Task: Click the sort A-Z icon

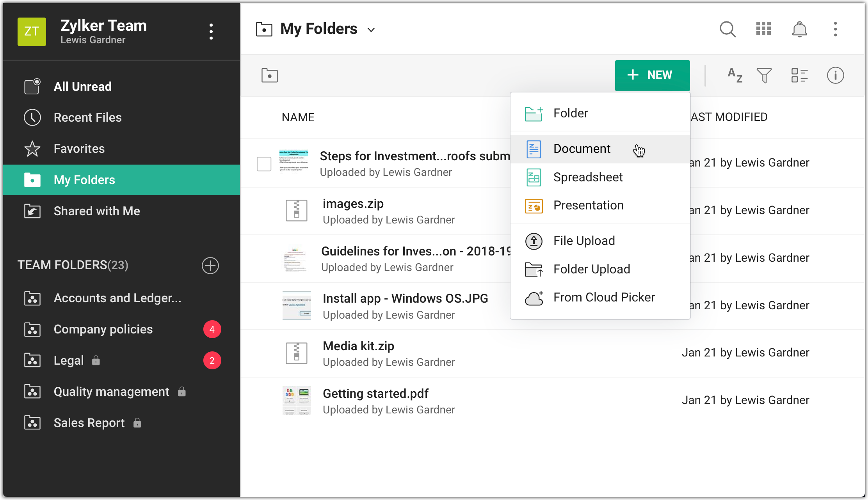Action: 735,75
